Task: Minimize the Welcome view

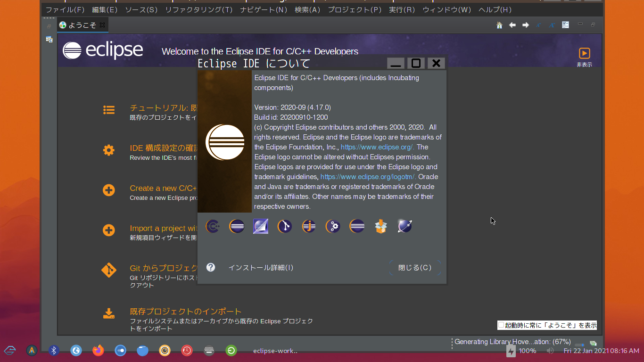Action: [x=580, y=25]
